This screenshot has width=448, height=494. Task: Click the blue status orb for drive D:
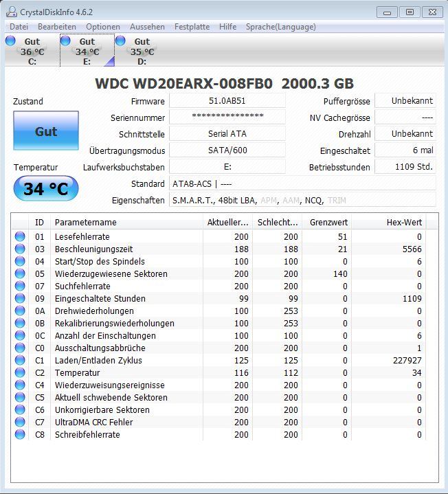pyautogui.click(x=121, y=41)
